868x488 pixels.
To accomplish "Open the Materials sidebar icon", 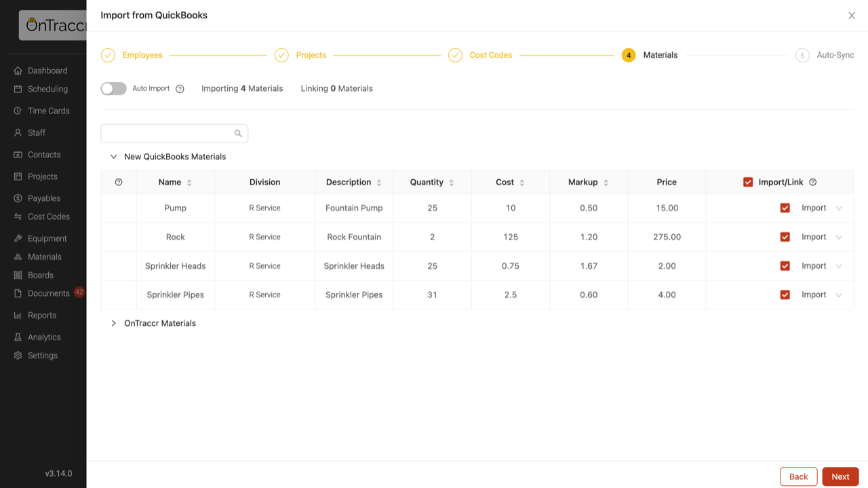I will [18, 257].
